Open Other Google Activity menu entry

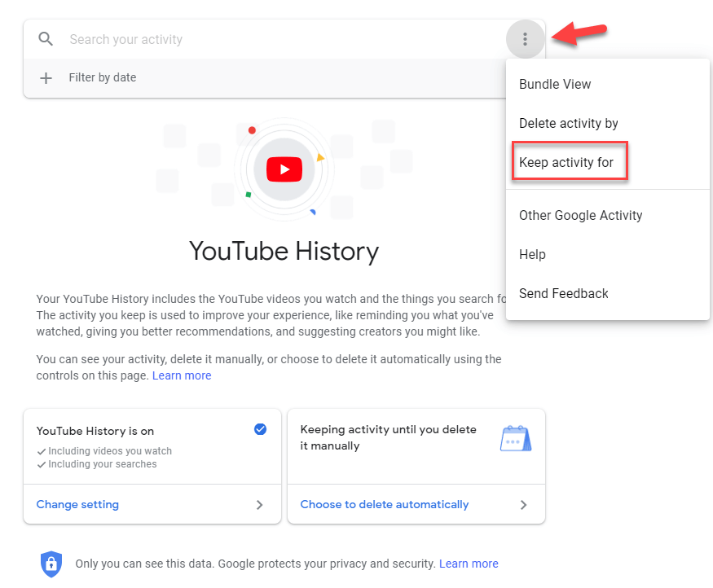608,215
